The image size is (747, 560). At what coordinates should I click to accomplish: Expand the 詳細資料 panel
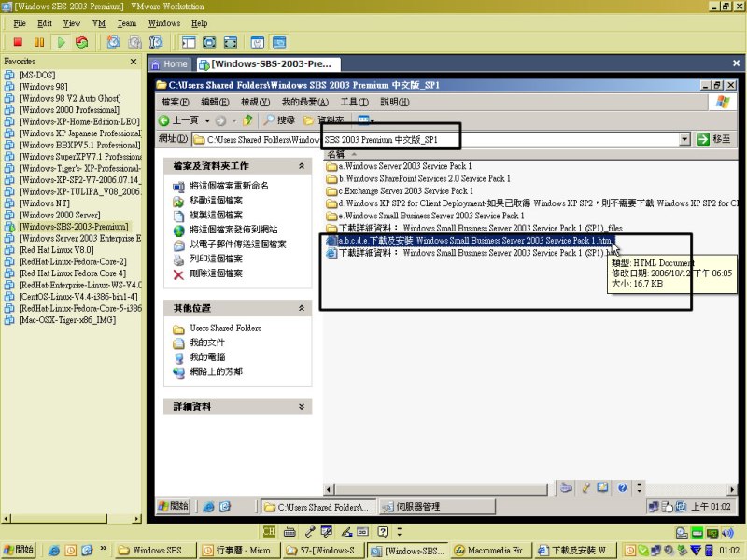tap(302, 407)
